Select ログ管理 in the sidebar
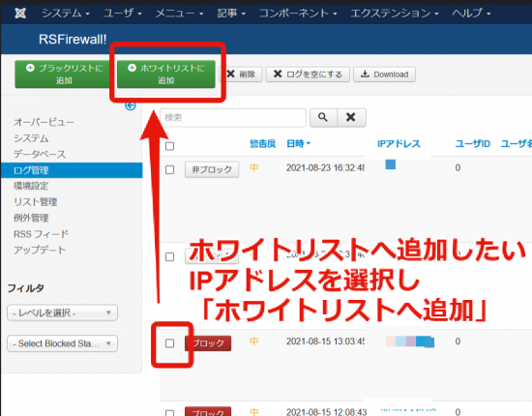This screenshot has height=416, width=532. click(72, 170)
